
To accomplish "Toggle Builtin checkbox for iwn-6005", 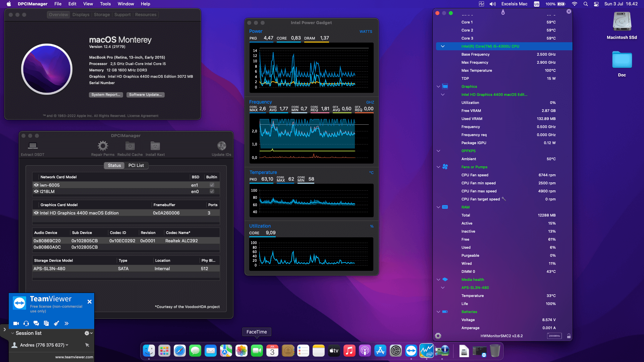I will pyautogui.click(x=212, y=185).
